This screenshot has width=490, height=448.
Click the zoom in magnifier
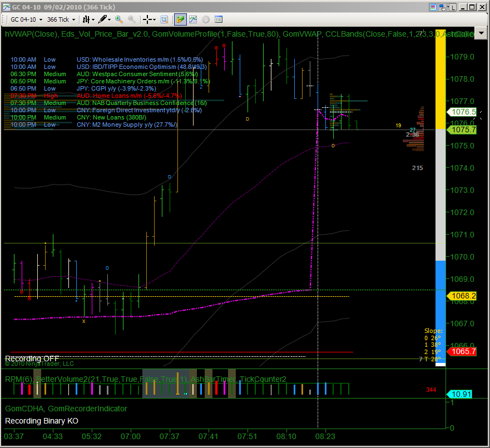click(x=119, y=19)
